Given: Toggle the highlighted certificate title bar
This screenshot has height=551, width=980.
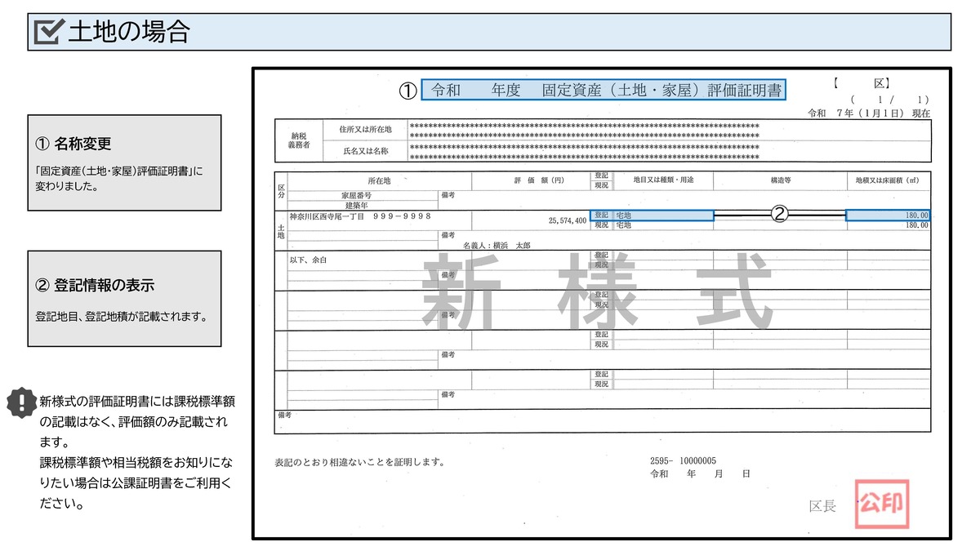Looking at the screenshot, I should tap(604, 91).
